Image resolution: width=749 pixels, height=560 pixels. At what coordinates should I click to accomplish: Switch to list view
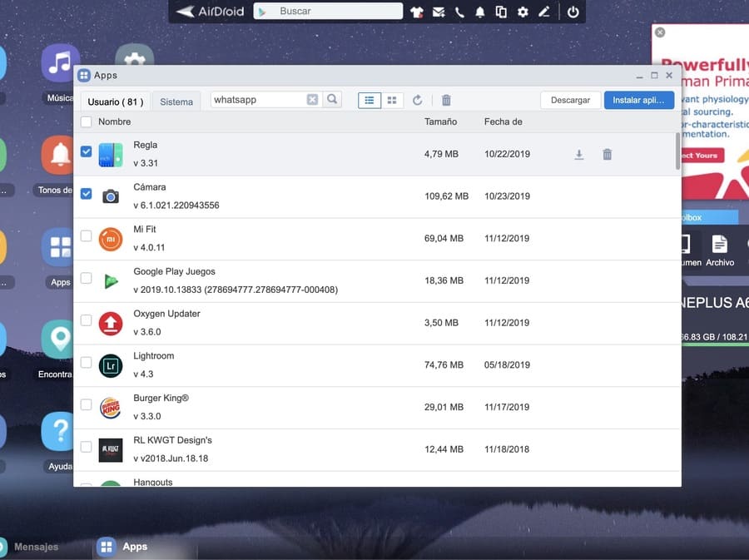[x=370, y=100]
